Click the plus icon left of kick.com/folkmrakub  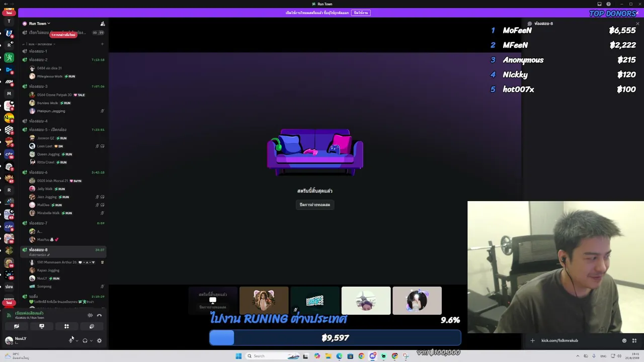532,340
